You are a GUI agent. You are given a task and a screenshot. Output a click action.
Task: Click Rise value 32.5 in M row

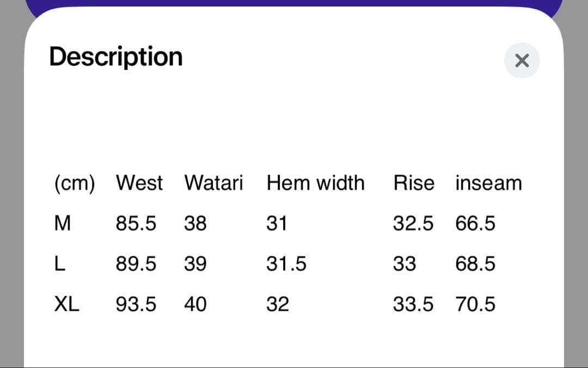(413, 224)
